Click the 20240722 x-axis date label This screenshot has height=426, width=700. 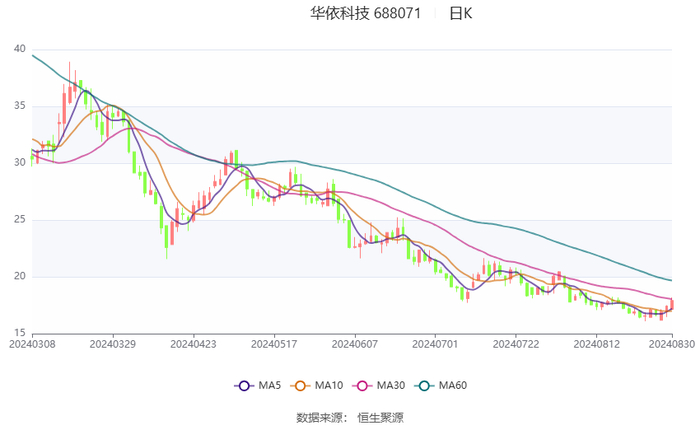point(516,344)
